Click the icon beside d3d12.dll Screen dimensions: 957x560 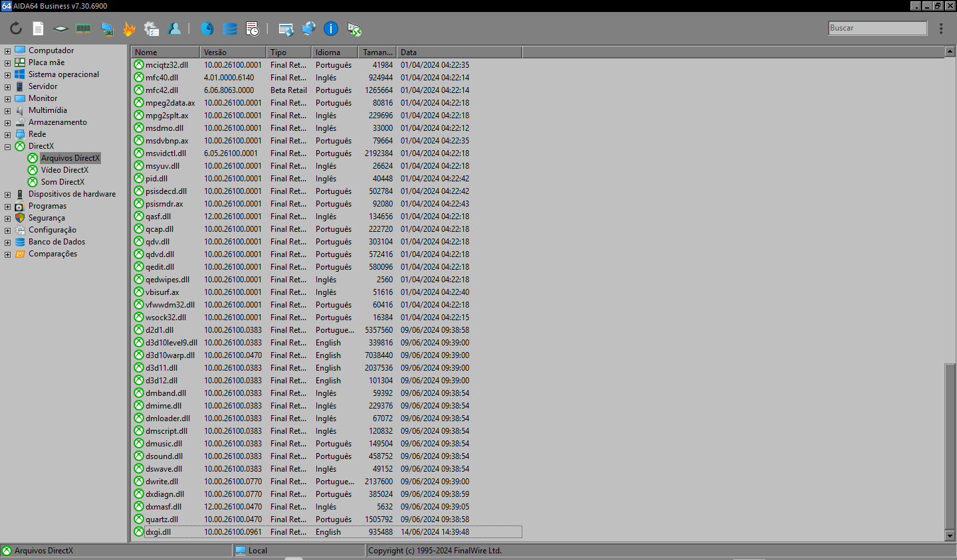tap(139, 381)
